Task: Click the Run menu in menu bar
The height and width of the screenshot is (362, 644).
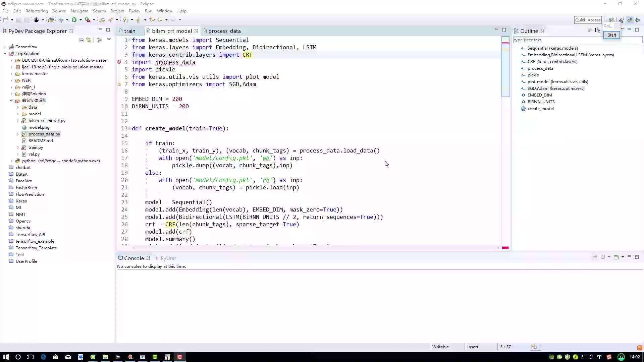Action: (148, 11)
